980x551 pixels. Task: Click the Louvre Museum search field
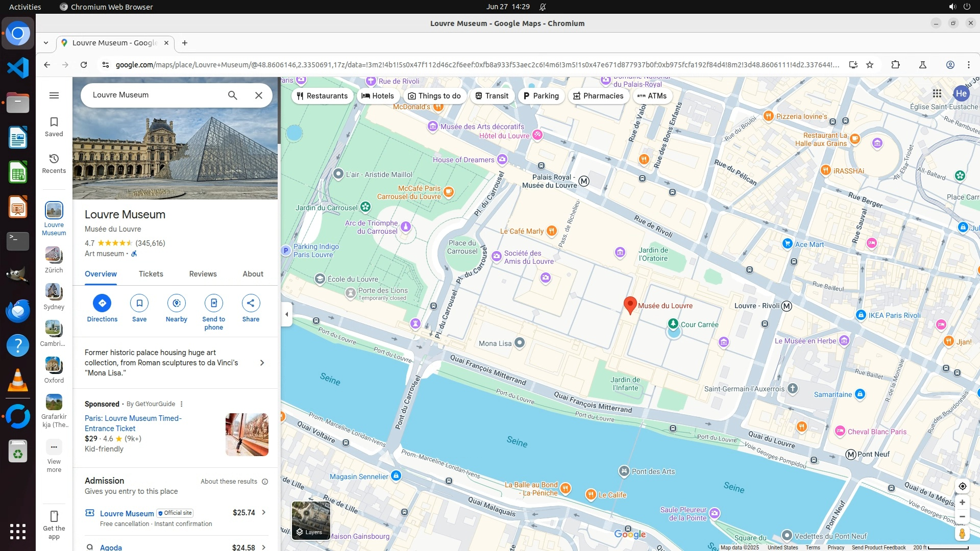153,95
